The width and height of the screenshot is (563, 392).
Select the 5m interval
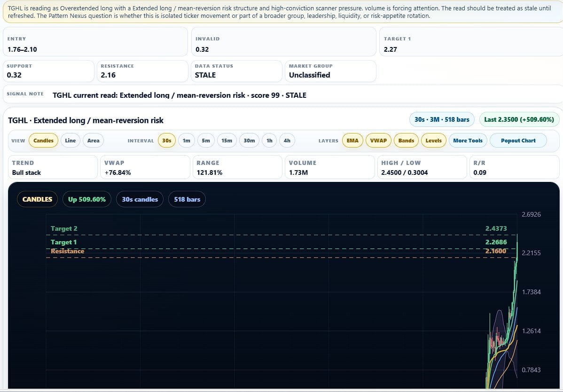(206, 141)
